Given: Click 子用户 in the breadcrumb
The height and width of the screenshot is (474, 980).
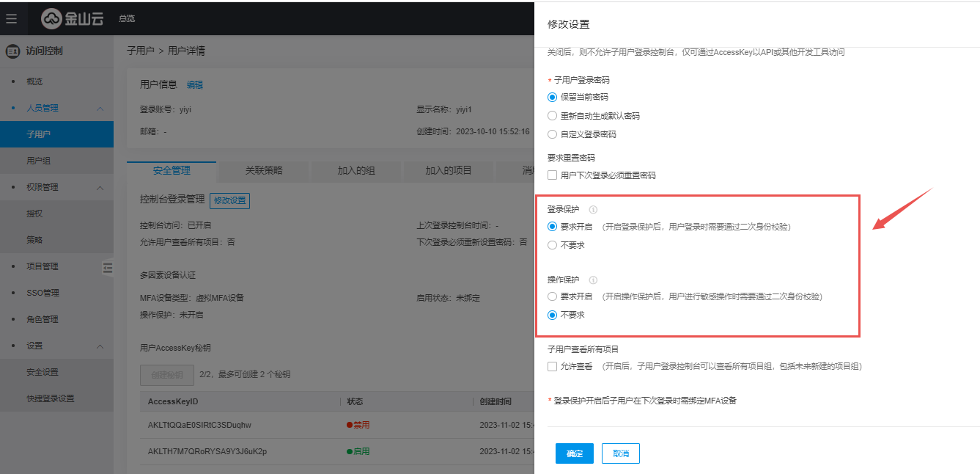Looking at the screenshot, I should pyautogui.click(x=140, y=51).
